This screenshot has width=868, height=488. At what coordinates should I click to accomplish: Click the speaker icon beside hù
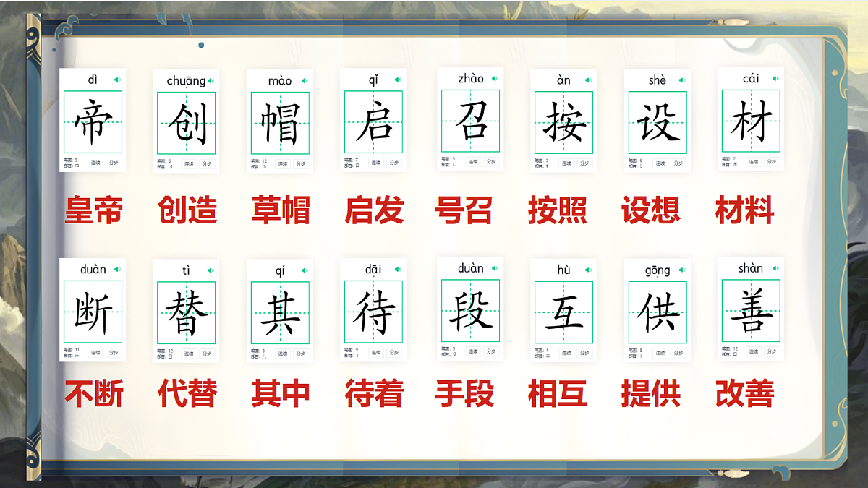pyautogui.click(x=588, y=270)
